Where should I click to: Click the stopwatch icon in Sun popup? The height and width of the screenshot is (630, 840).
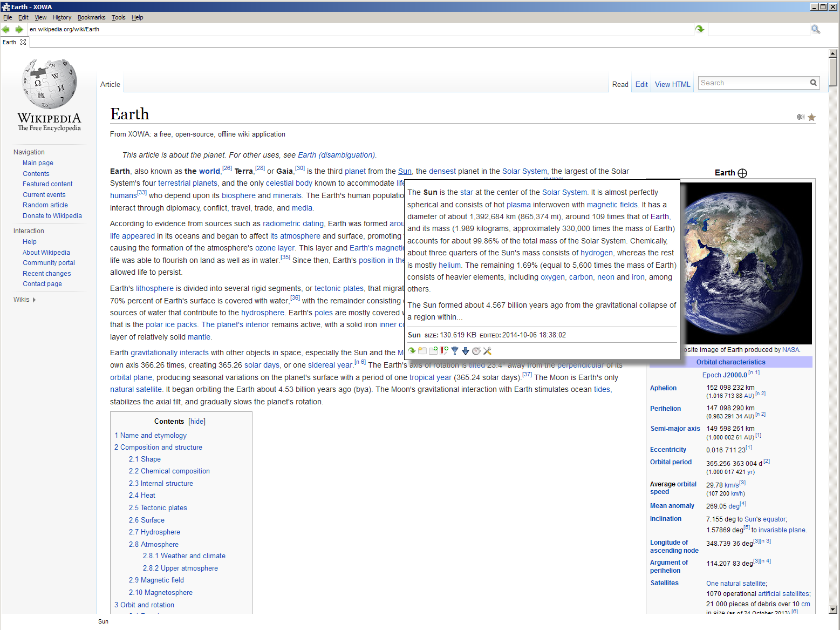click(476, 351)
